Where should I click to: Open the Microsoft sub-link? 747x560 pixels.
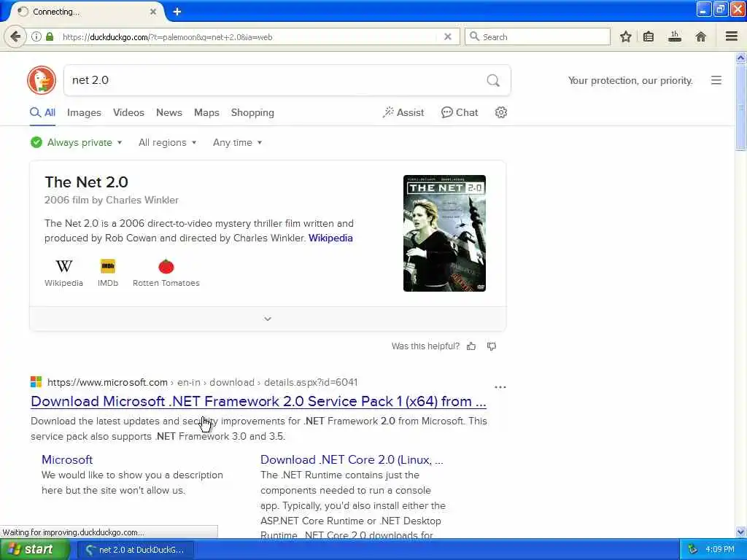pos(67,459)
